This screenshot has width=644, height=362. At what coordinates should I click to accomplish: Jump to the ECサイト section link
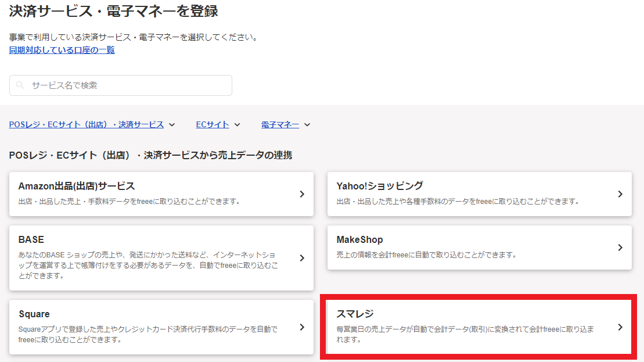[213, 124]
